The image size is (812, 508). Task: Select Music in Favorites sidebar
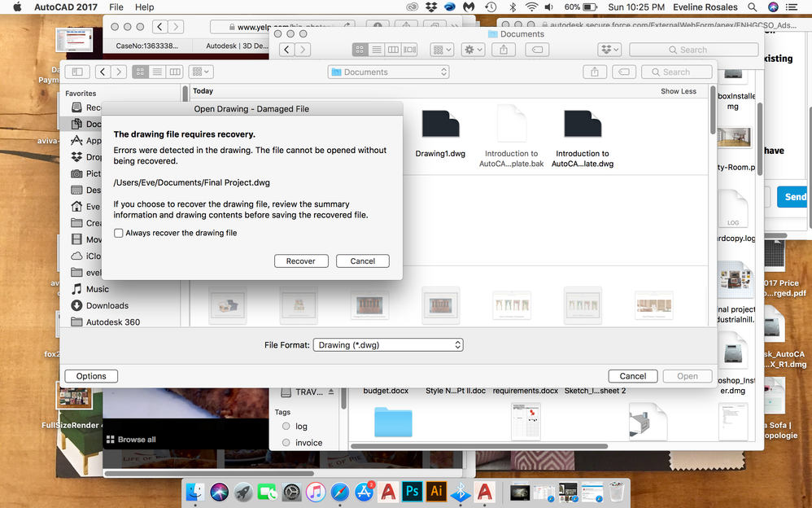pos(98,289)
